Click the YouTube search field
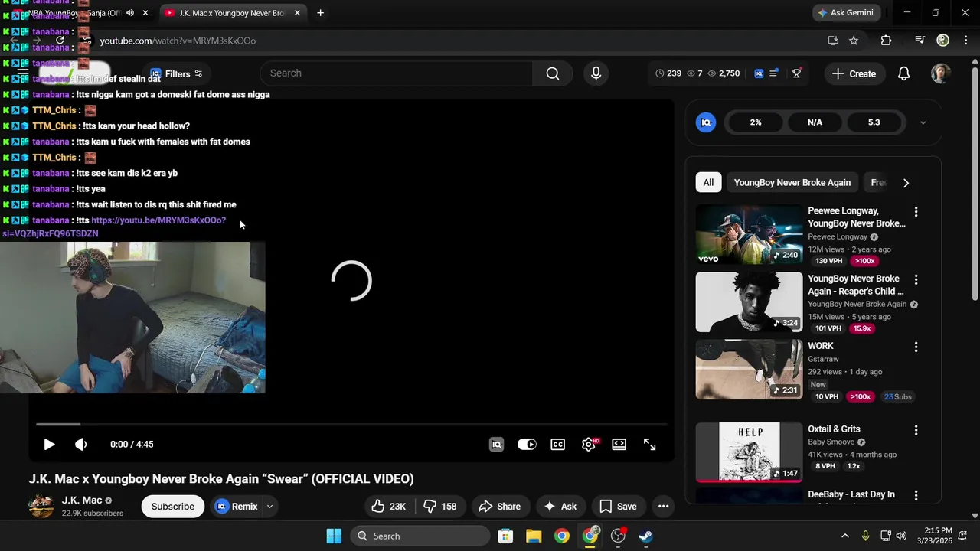Screen dimensions: 980x551 click(397, 73)
